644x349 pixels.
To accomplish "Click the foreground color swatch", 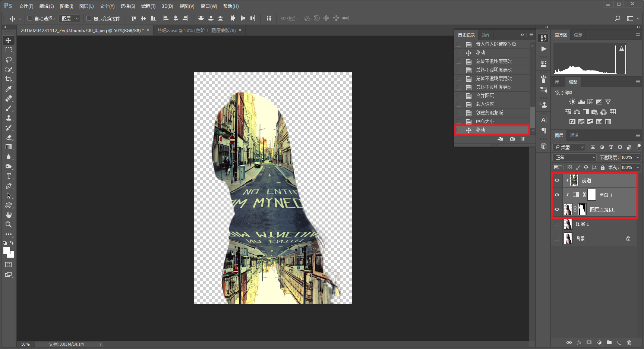I will [x=6, y=251].
